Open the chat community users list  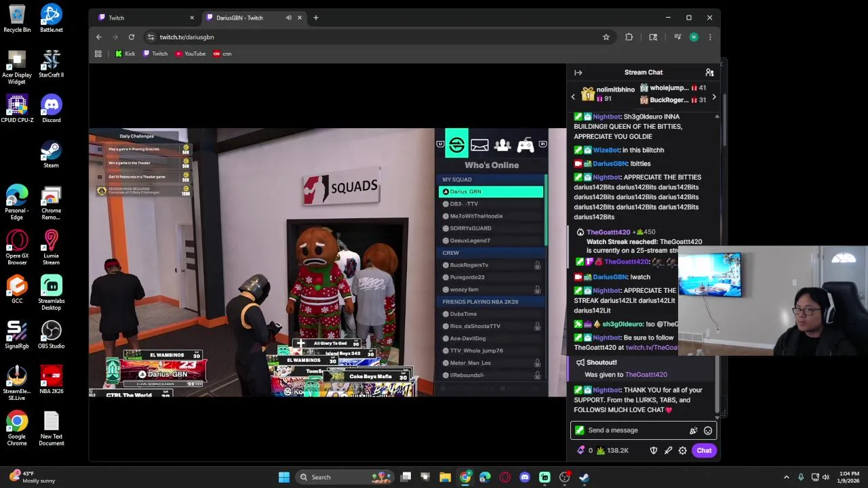(709, 73)
